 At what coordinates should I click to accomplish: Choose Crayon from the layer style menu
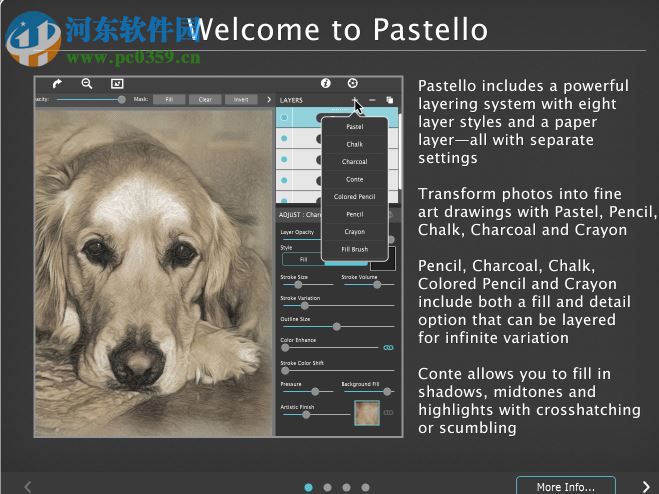(x=354, y=232)
